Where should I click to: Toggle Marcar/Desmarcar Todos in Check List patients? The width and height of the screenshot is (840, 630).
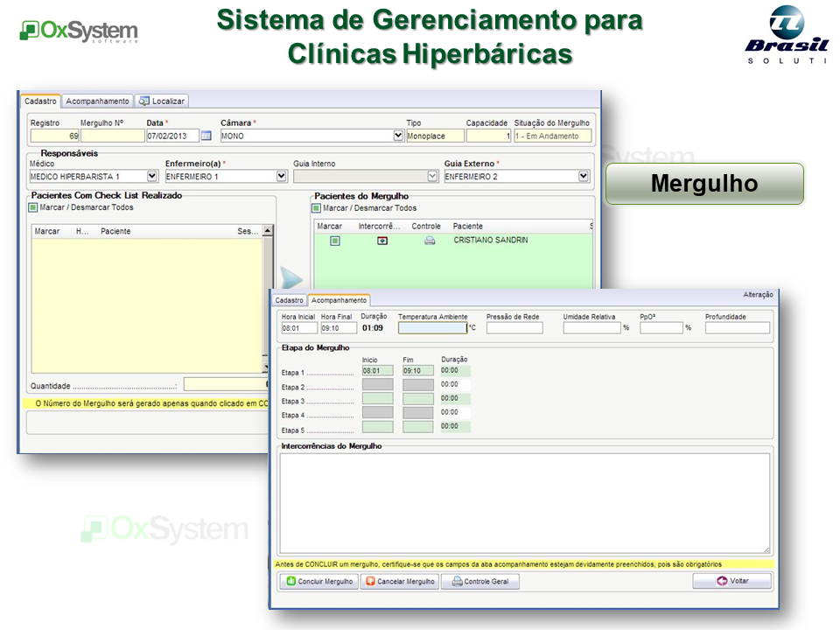point(33,208)
